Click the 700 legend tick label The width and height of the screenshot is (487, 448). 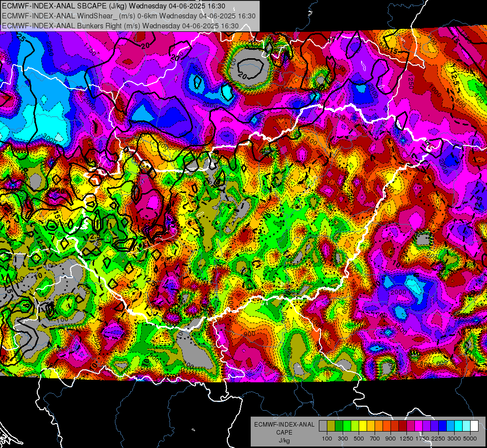pyautogui.click(x=375, y=439)
